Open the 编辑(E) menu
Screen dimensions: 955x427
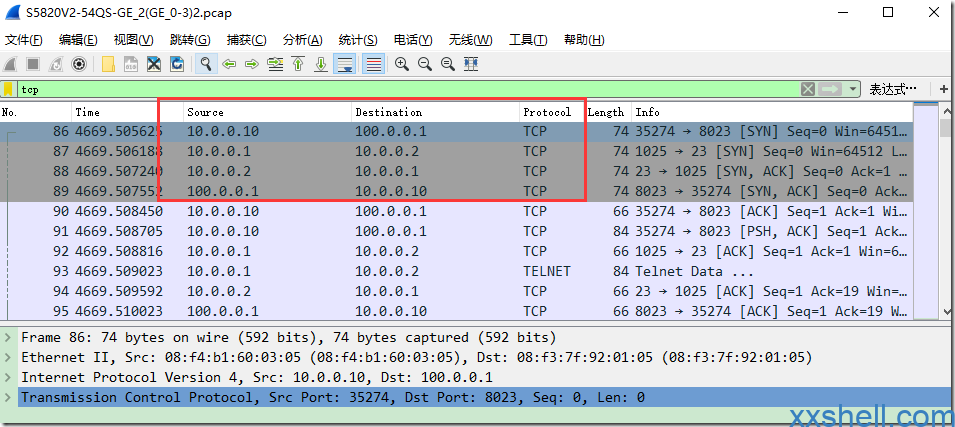pyautogui.click(x=78, y=40)
